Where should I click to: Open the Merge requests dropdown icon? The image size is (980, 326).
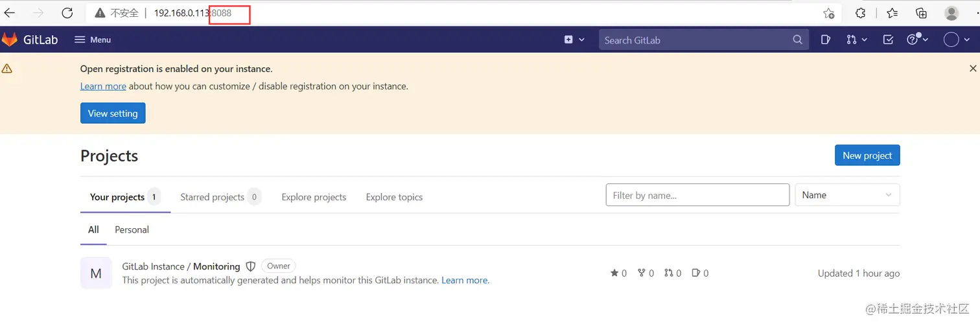[857, 40]
